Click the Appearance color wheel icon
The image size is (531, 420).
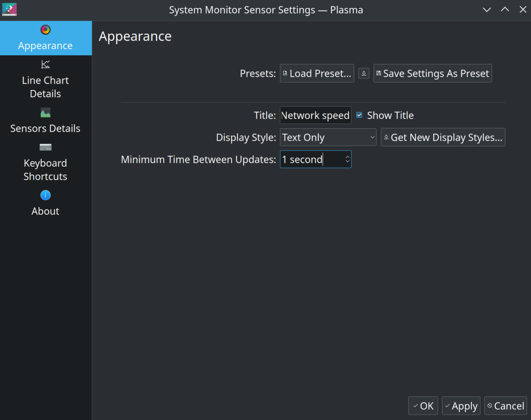click(x=46, y=30)
